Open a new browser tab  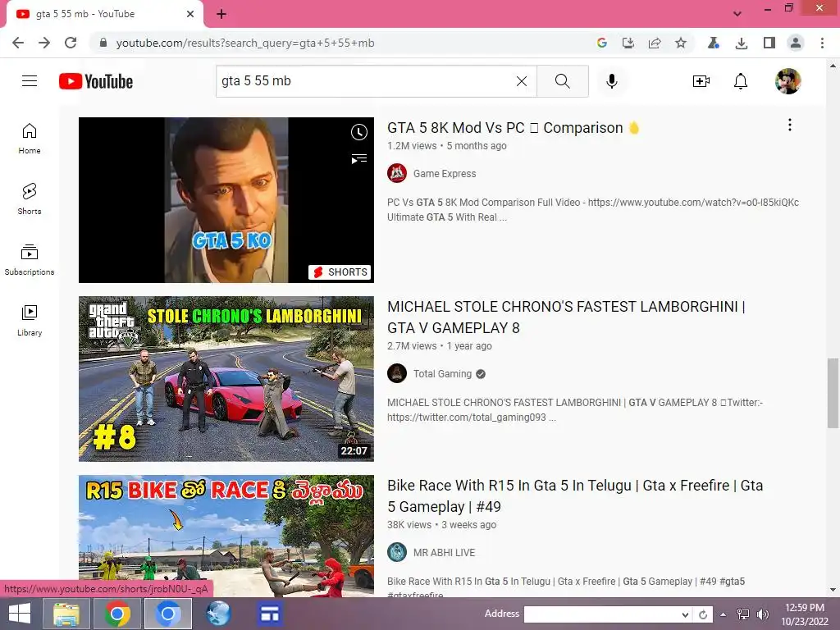click(x=221, y=14)
